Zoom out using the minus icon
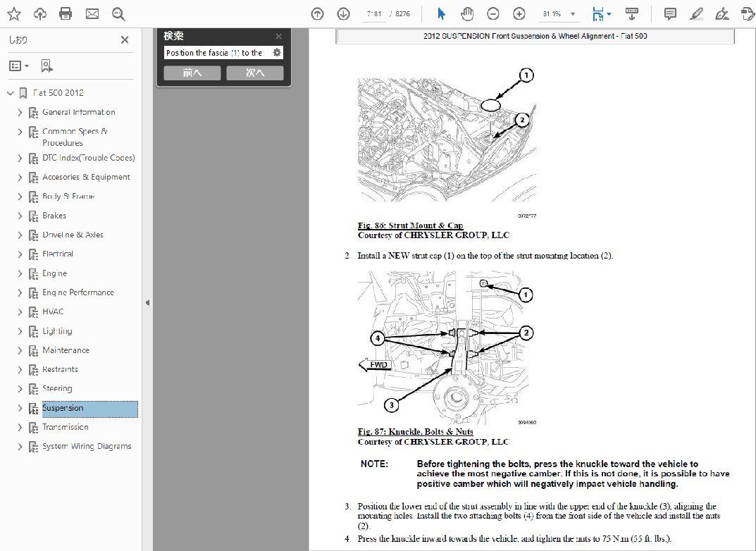The height and width of the screenshot is (551, 756). coord(493,13)
